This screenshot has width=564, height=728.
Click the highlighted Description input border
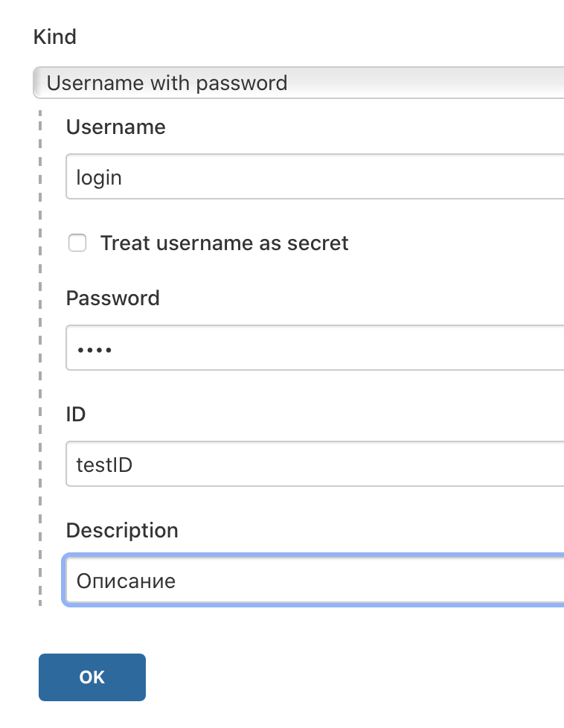tap(64, 580)
